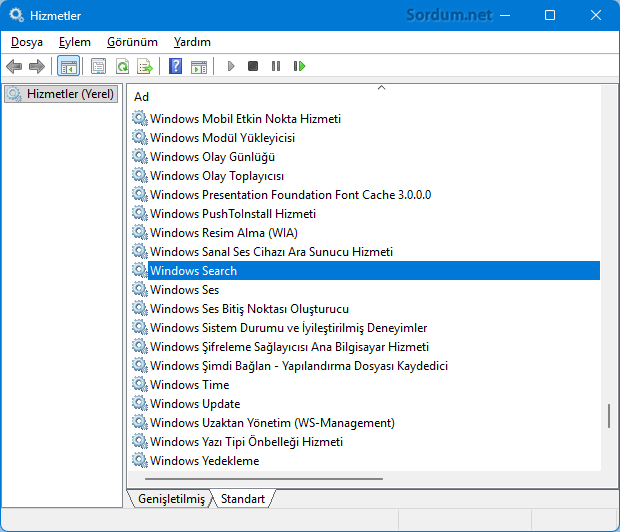Open the Eylem menu

click(x=75, y=42)
